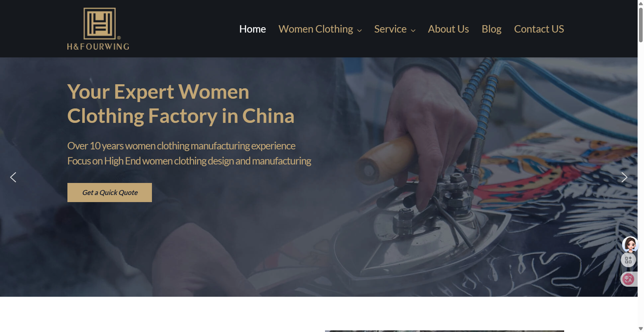Viewport: 644px width, 332px height.
Task: Select the Home navigation item
Action: (253, 29)
